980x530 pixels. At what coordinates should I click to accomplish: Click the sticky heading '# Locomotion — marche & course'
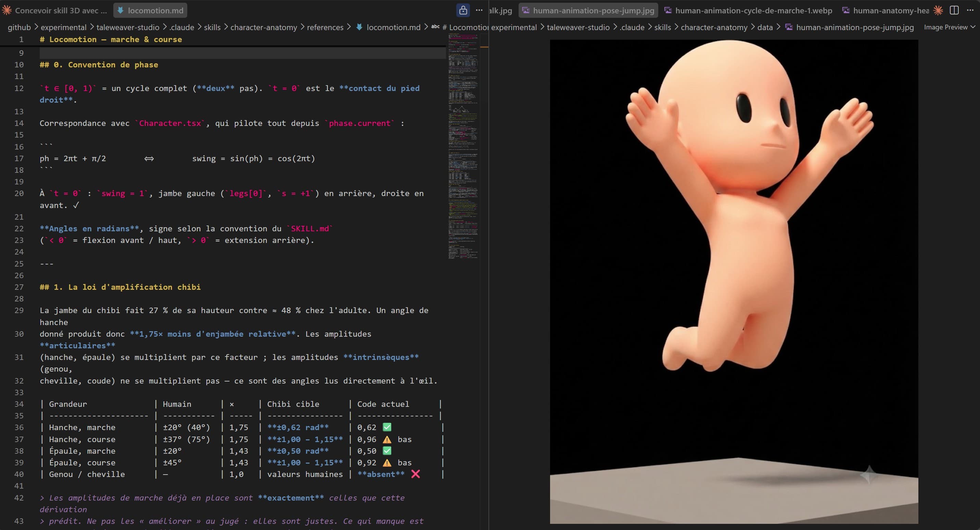coord(111,40)
